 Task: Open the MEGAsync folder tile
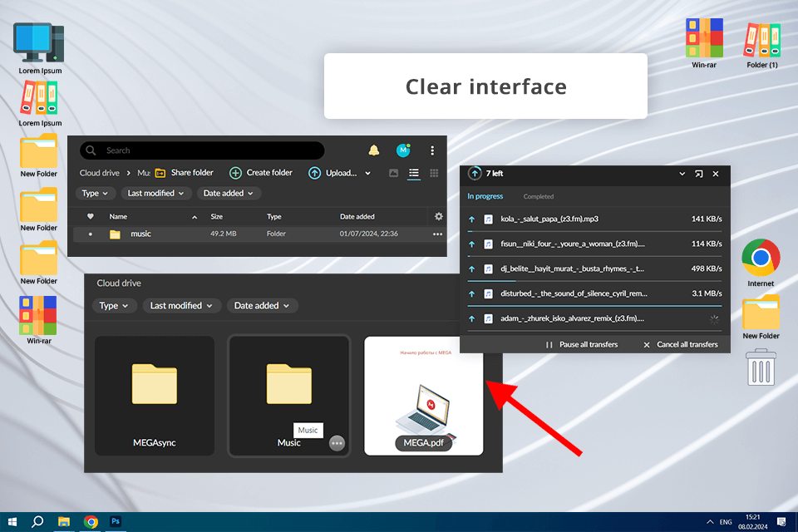pyautogui.click(x=155, y=396)
